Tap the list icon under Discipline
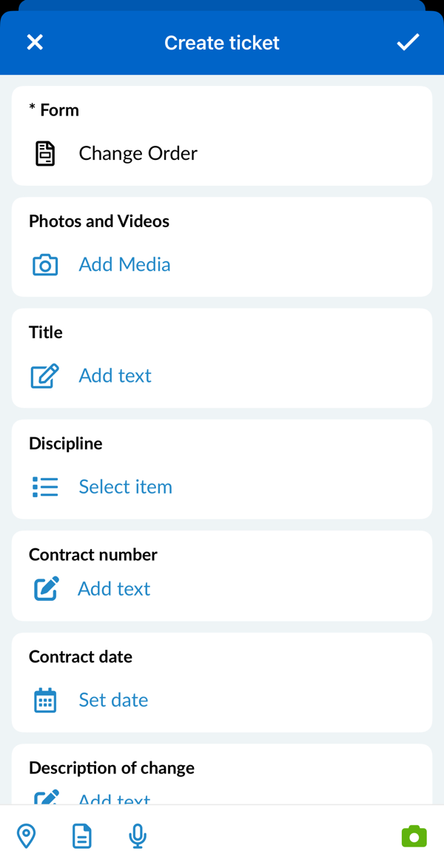 45,486
